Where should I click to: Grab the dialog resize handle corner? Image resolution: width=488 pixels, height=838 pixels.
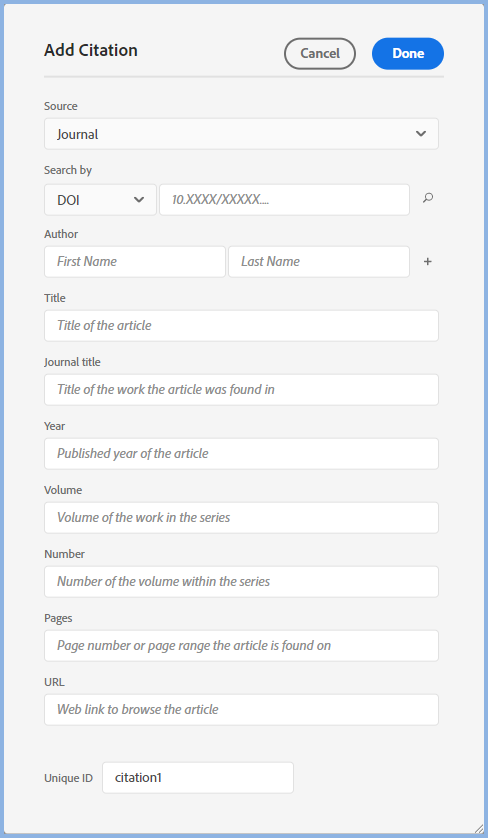479,829
